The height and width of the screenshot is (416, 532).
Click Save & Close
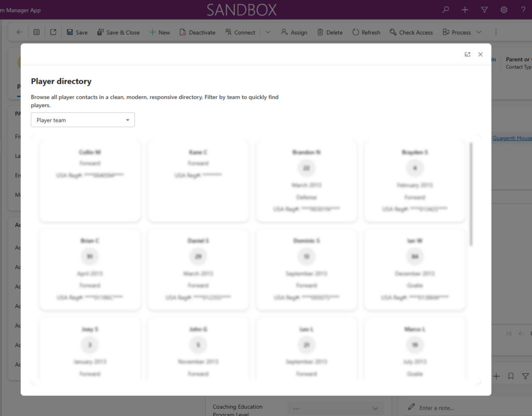[118, 32]
